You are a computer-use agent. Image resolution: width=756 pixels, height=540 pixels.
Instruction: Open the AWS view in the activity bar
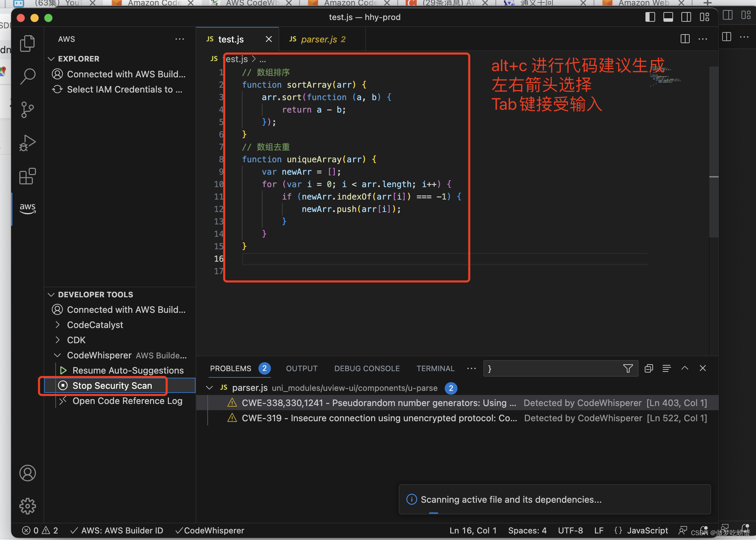click(x=27, y=209)
